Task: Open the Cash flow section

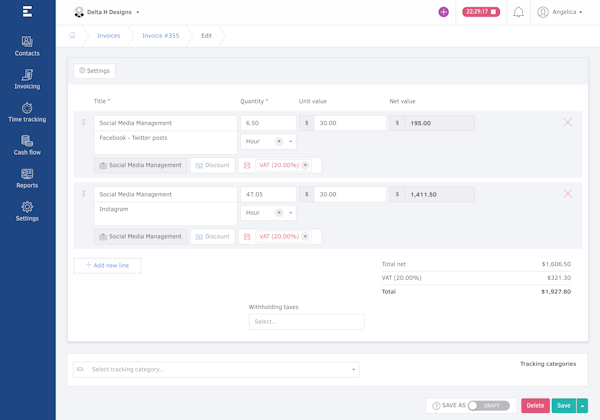Action: click(27, 145)
